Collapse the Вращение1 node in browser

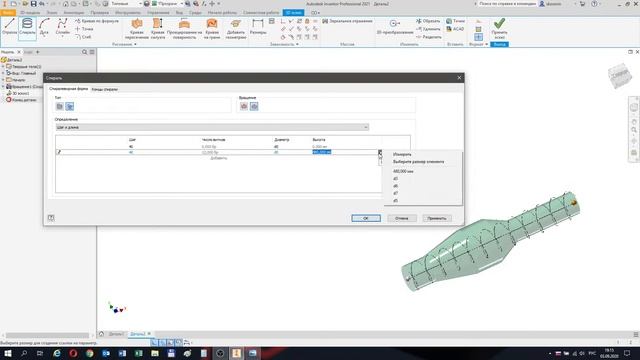click(x=3, y=87)
